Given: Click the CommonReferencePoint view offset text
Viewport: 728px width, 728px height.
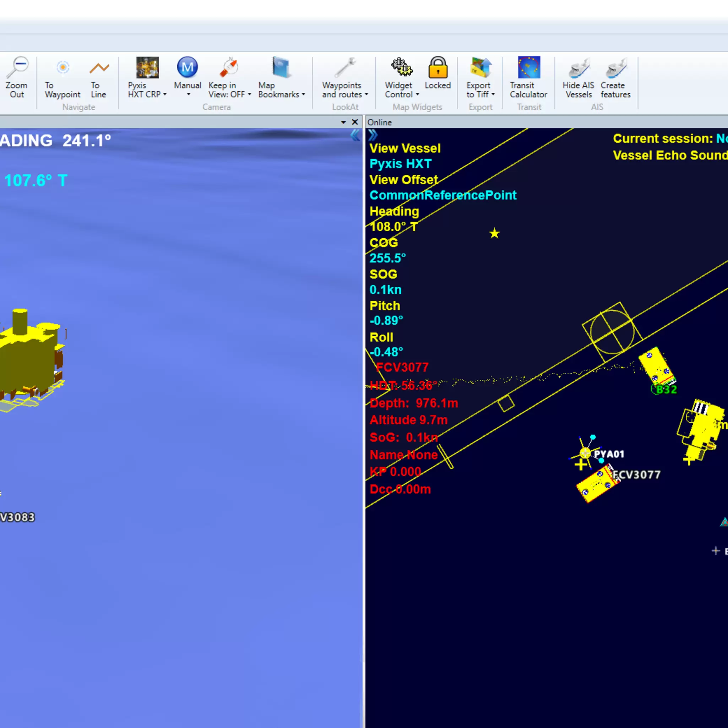Looking at the screenshot, I should [x=443, y=195].
